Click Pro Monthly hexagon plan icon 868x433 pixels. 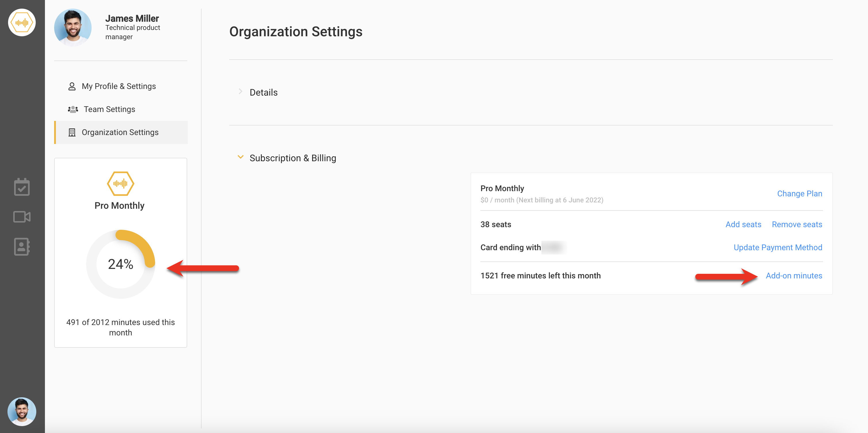120,183
